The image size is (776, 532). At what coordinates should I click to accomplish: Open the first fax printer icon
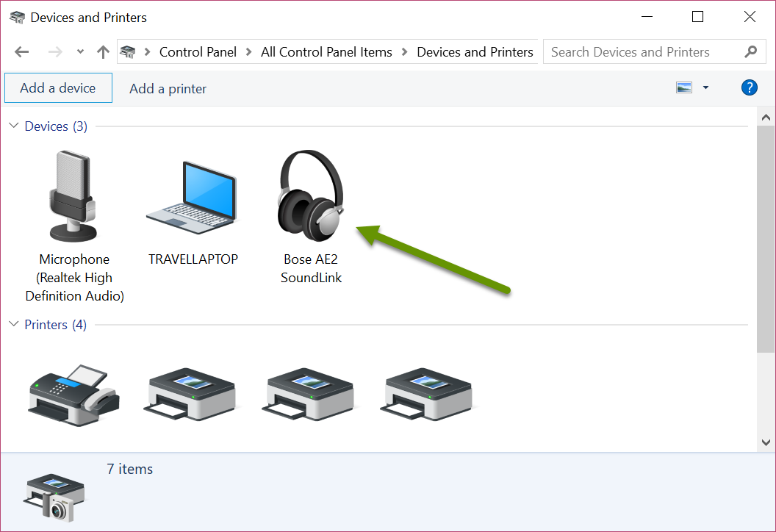pyautogui.click(x=73, y=395)
